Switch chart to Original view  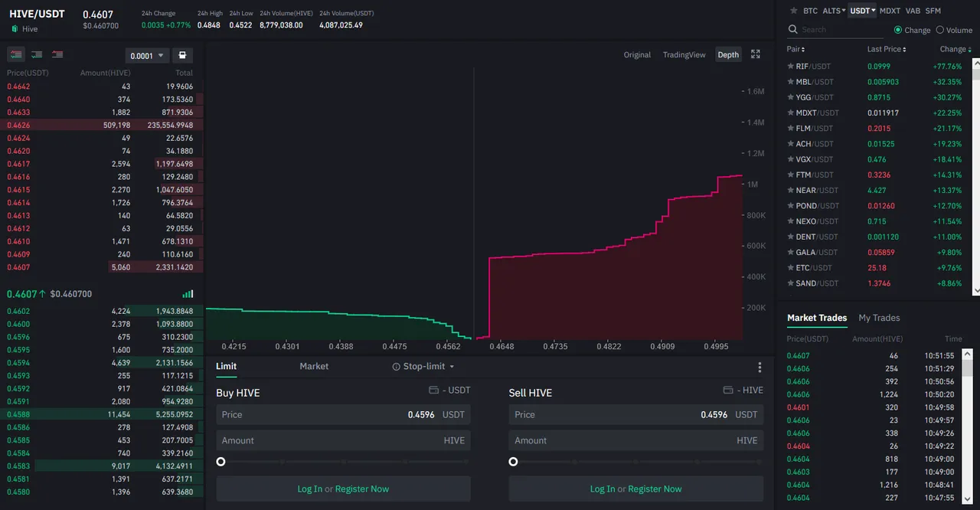pos(637,55)
